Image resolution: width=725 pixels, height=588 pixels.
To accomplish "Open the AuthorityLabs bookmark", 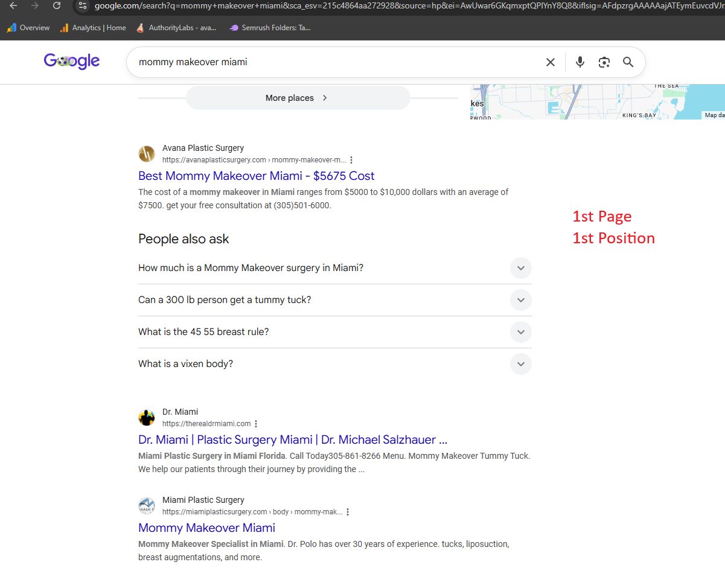I will 176,28.
